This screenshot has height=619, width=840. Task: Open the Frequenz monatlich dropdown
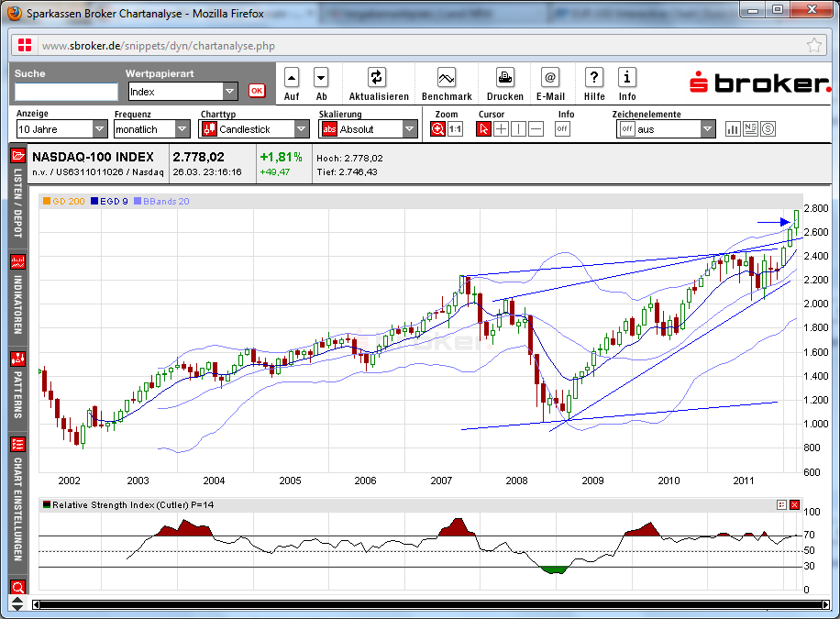(152, 129)
